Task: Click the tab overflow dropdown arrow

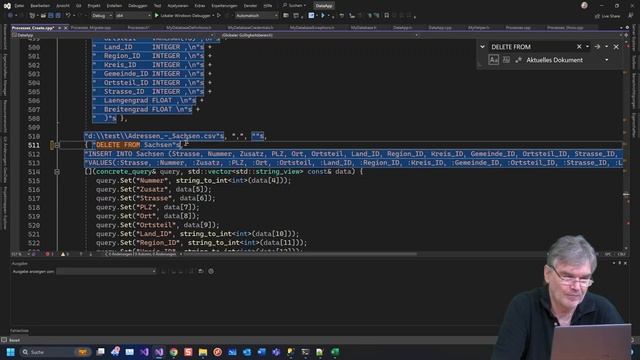Action: click(621, 28)
